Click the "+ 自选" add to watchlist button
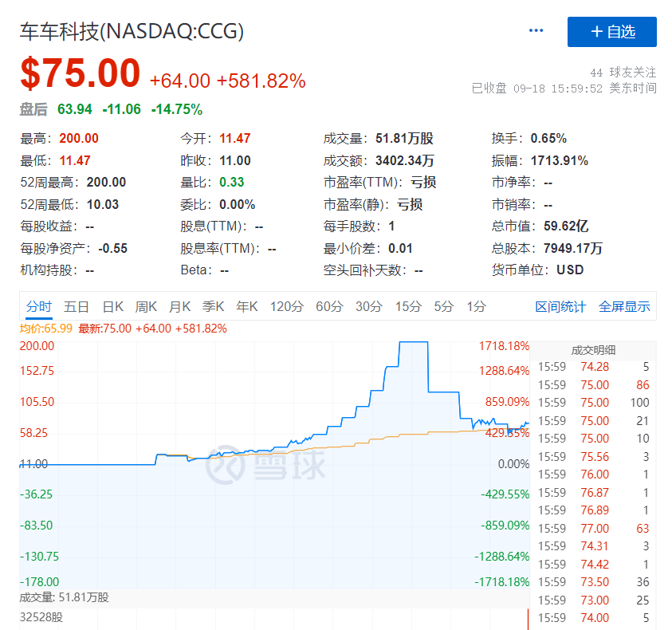The width and height of the screenshot is (672, 630). (611, 32)
